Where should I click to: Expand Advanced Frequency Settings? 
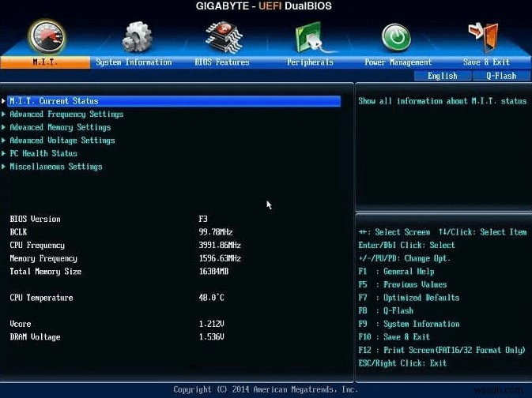[x=66, y=115]
